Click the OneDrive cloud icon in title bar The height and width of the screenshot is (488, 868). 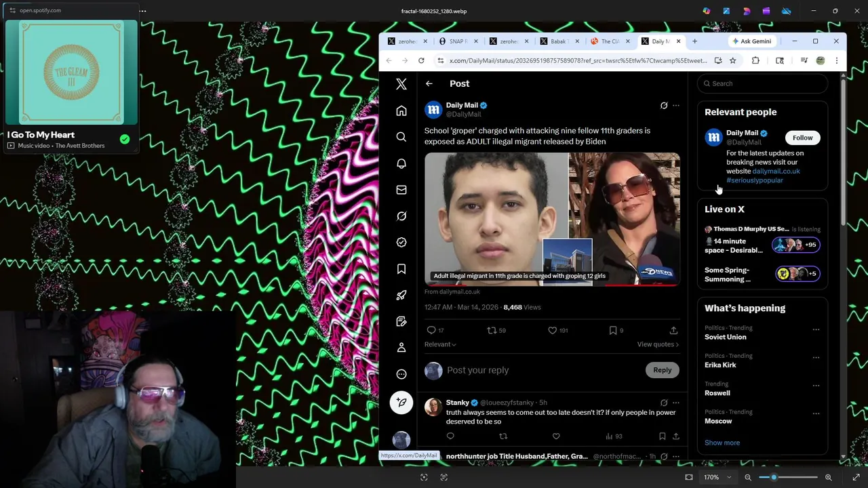[786, 11]
